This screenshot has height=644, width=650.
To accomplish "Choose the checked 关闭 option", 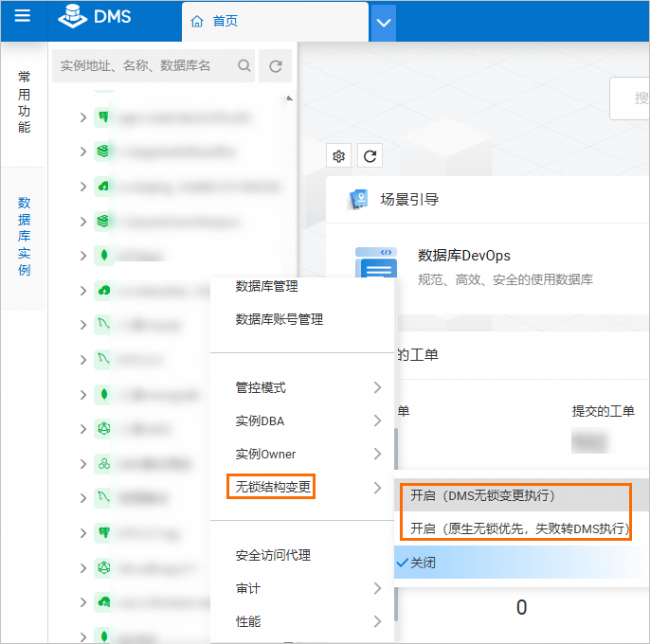I will (521, 563).
